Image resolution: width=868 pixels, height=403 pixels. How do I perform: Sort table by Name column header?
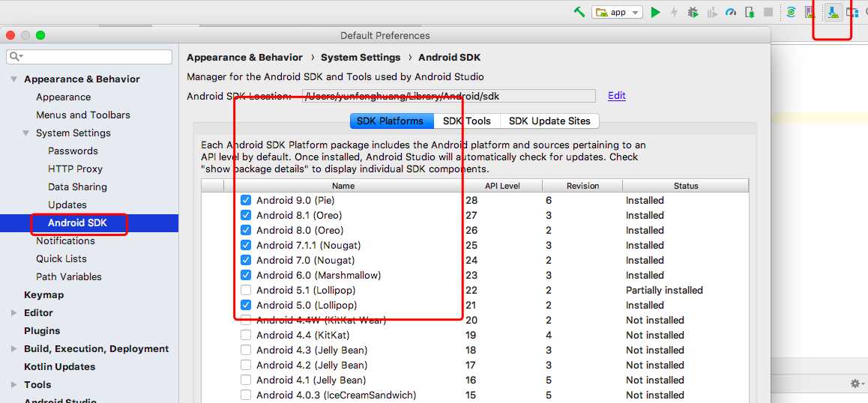pyautogui.click(x=343, y=186)
